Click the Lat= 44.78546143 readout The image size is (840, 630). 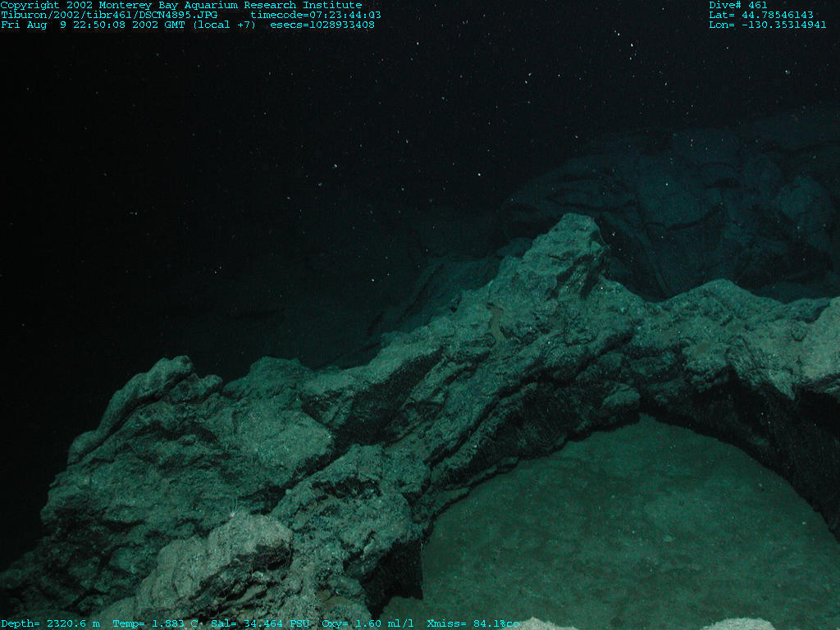[x=761, y=15]
